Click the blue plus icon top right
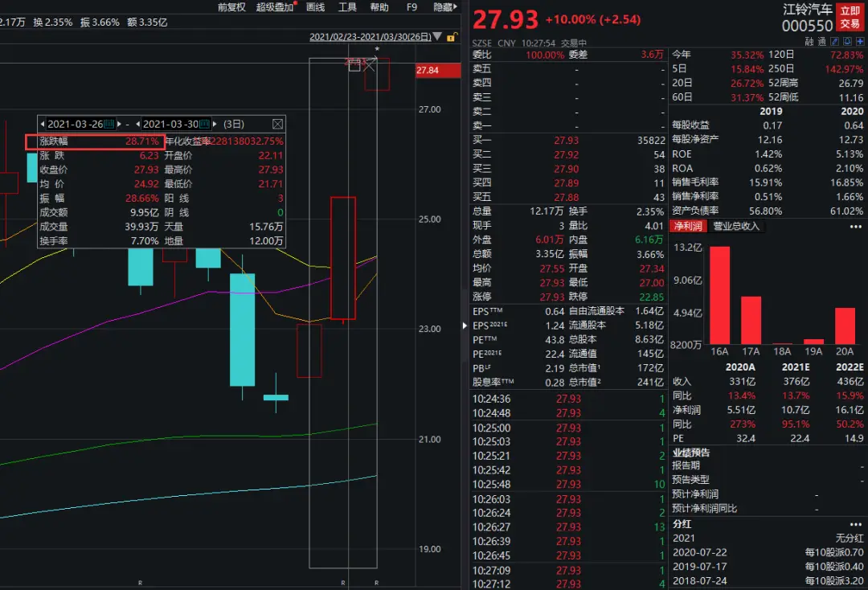The height and width of the screenshot is (590, 868). (x=860, y=41)
